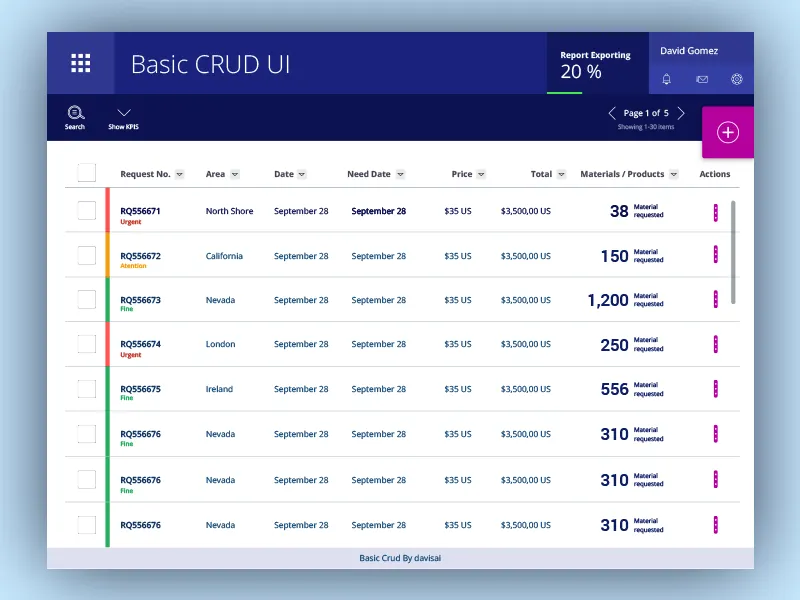Click the David Gomez user name
The height and width of the screenshot is (600, 800).
[689, 50]
